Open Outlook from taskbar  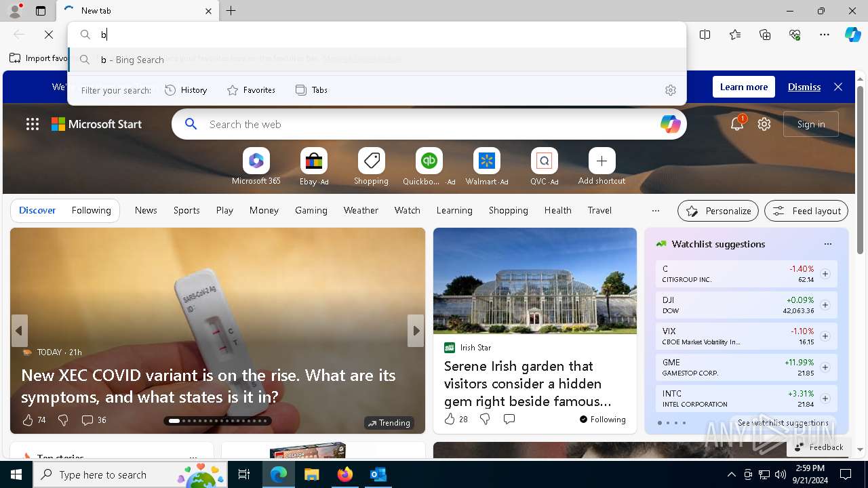click(378, 474)
